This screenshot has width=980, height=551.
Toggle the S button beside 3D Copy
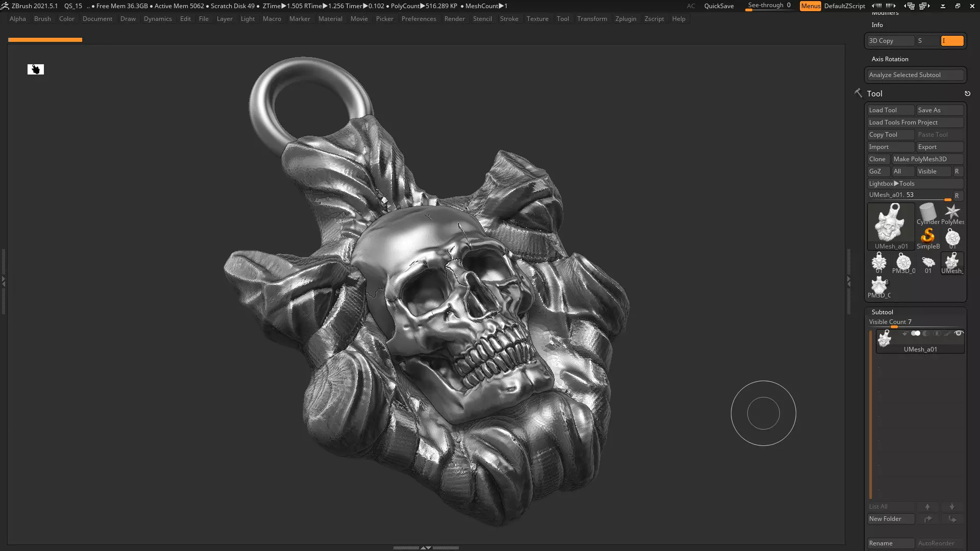click(927, 41)
